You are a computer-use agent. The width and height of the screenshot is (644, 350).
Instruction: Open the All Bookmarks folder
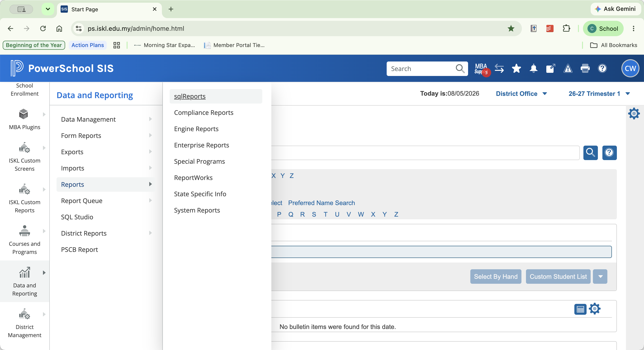[x=613, y=45]
